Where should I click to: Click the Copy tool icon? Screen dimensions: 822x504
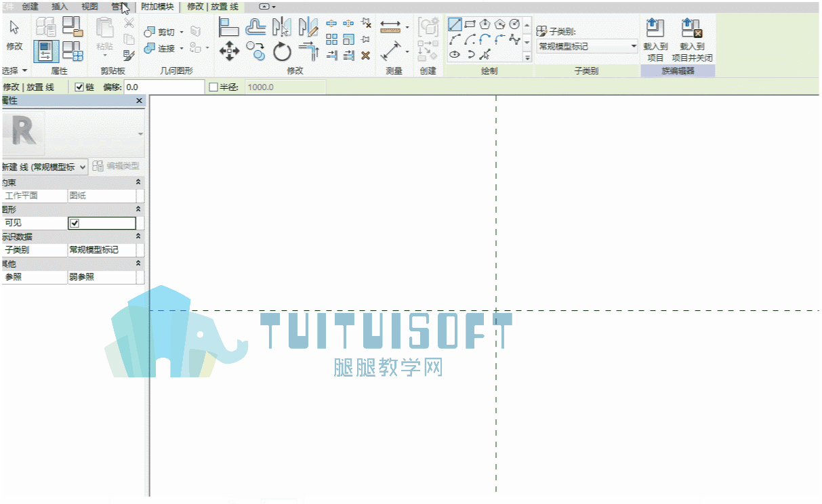pos(255,50)
